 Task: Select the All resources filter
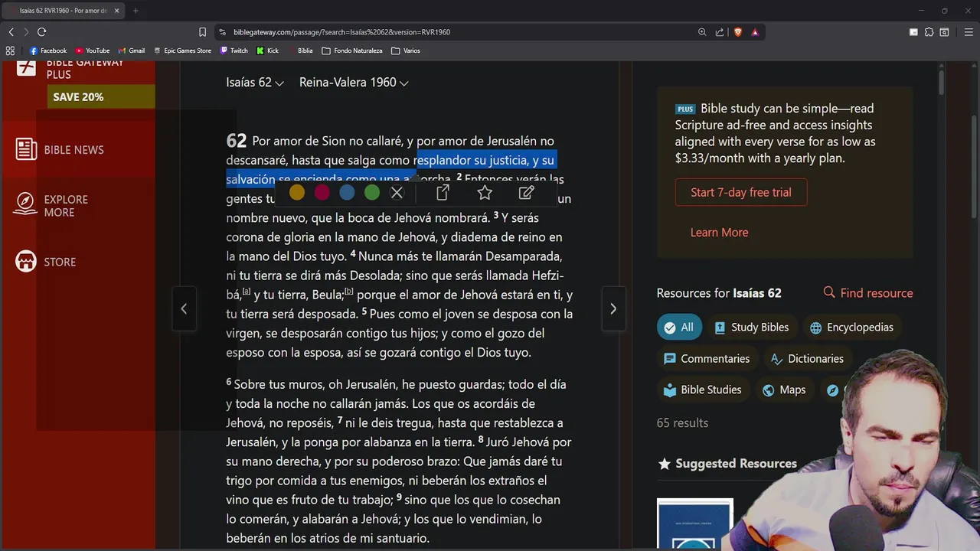click(x=679, y=328)
